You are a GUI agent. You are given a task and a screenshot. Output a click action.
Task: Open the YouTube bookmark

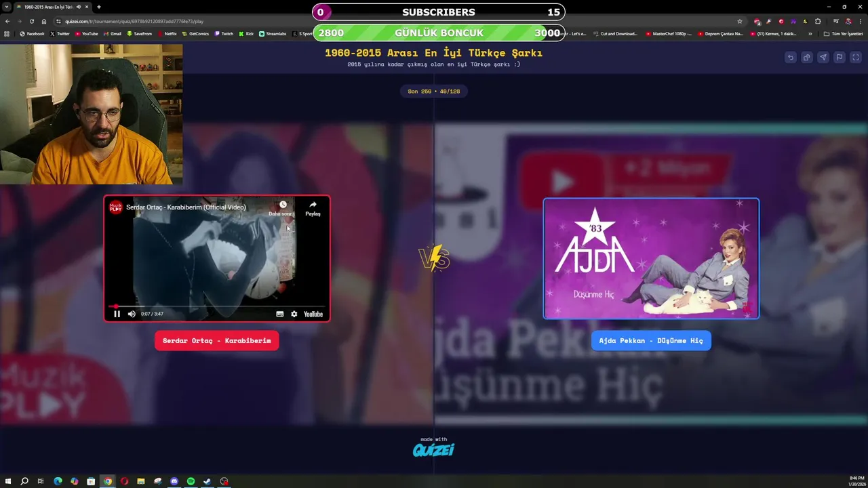86,33
